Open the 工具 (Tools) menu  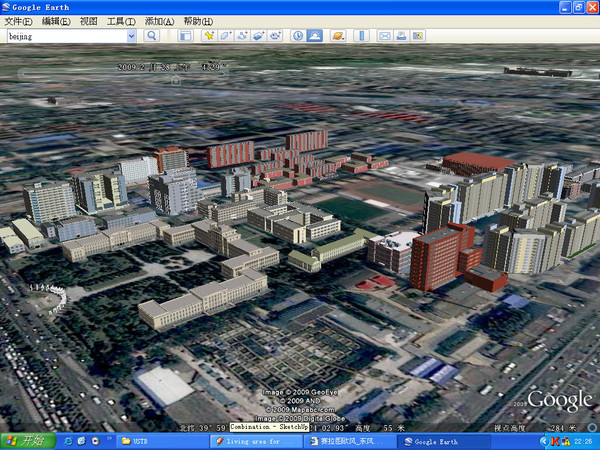click(x=121, y=21)
